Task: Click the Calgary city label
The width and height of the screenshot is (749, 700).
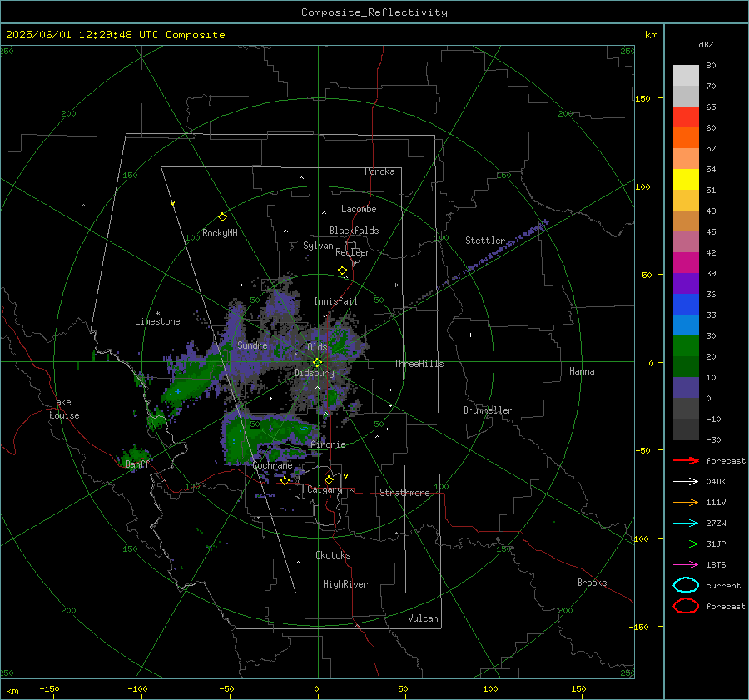Action: (x=325, y=489)
